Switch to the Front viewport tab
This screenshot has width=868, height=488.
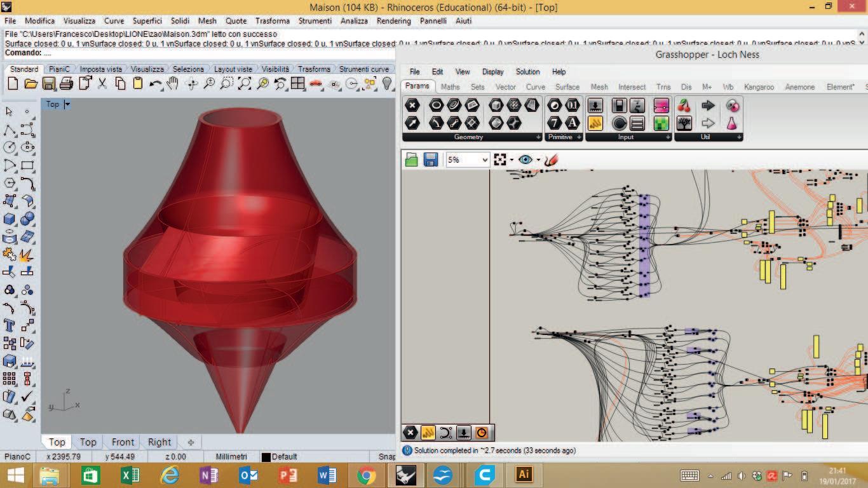coord(123,442)
